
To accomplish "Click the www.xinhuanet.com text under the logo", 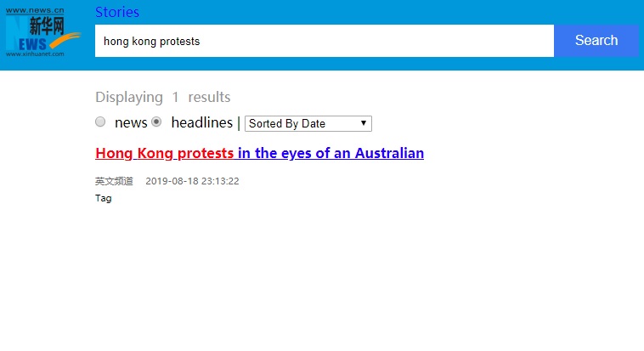I will (35, 54).
